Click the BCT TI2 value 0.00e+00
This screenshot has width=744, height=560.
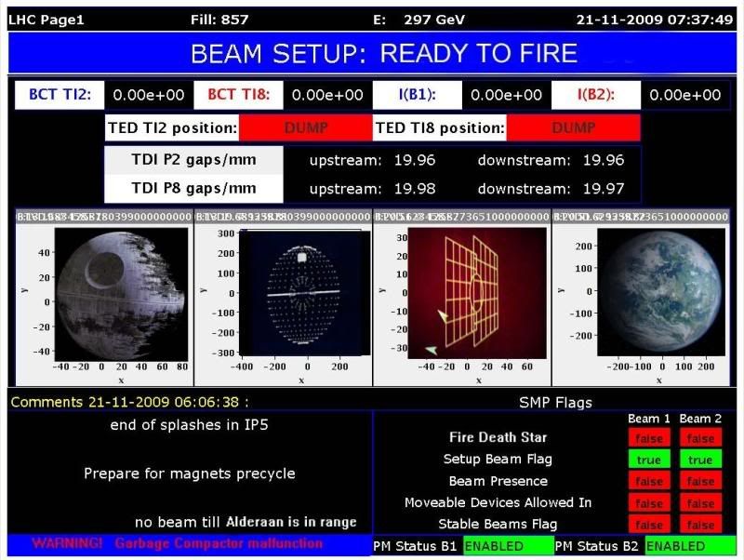149,95
